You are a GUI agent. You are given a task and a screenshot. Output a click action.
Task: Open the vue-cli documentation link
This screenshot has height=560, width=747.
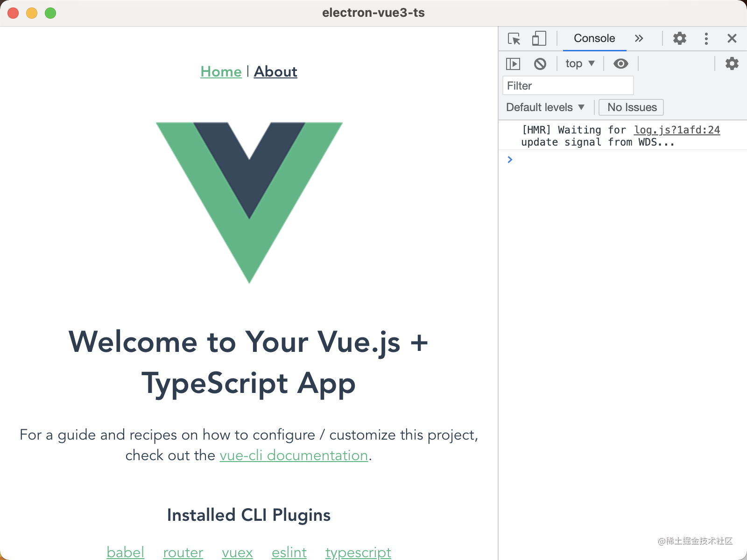pos(293,455)
